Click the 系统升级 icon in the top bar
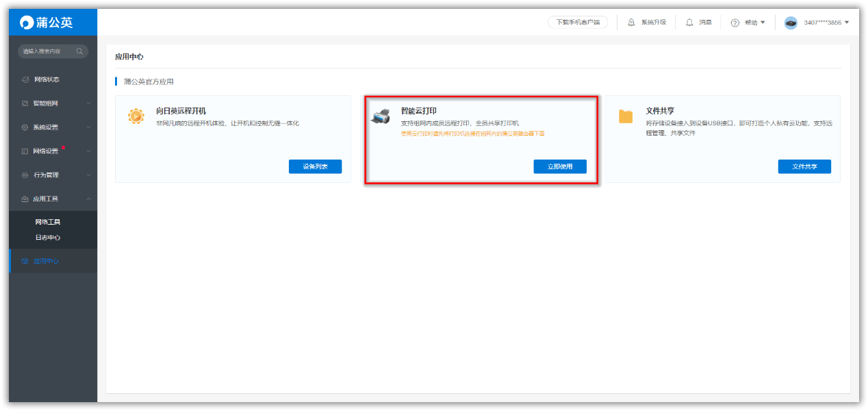868x411 pixels. pos(631,23)
